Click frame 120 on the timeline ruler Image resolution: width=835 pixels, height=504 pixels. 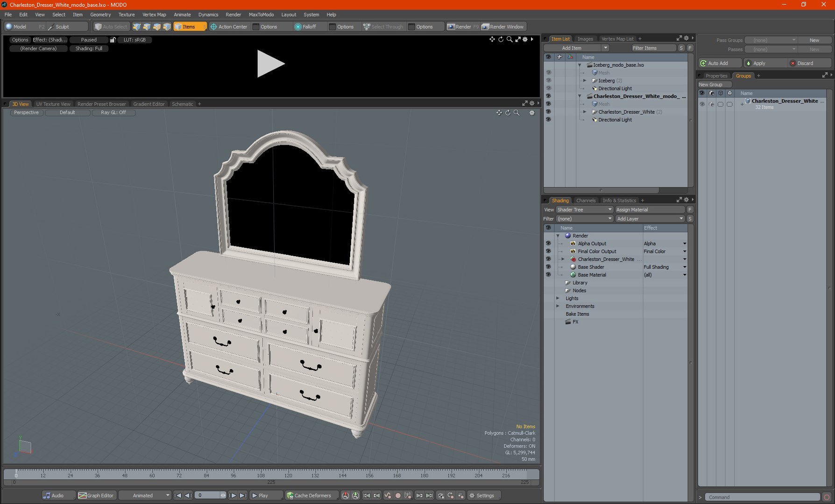(x=288, y=475)
